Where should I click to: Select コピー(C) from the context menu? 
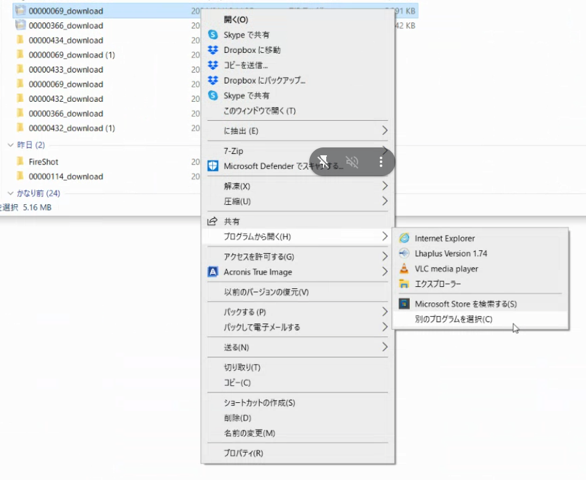tap(298, 383)
